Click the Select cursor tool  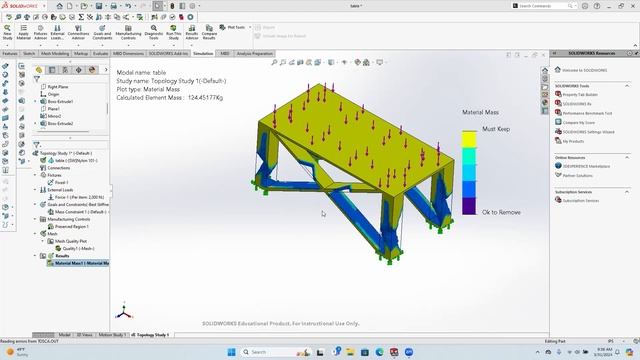tap(158, 6)
